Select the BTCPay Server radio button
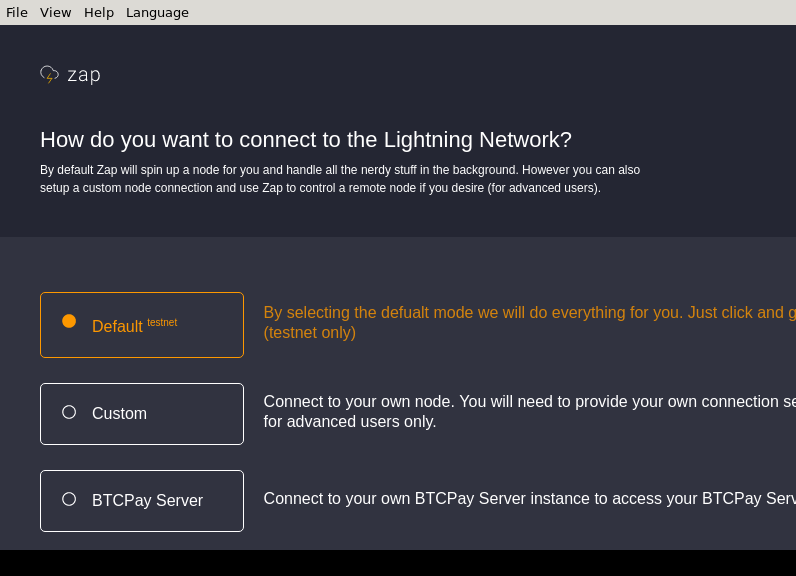This screenshot has height=576, width=796. pos(69,499)
